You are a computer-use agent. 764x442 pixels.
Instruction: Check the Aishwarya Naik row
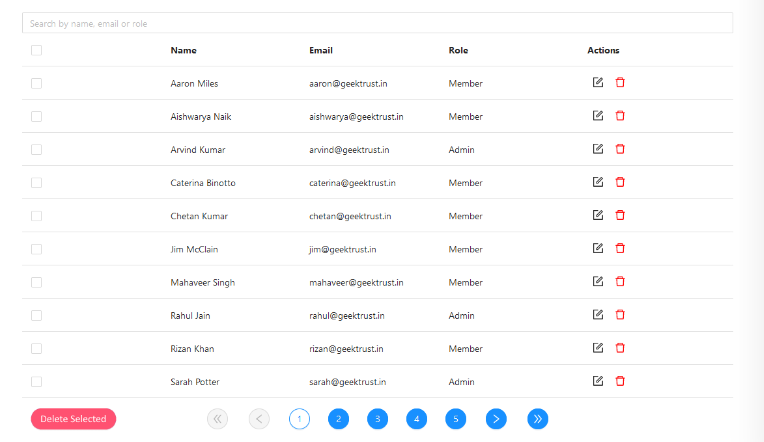pyautogui.click(x=37, y=116)
